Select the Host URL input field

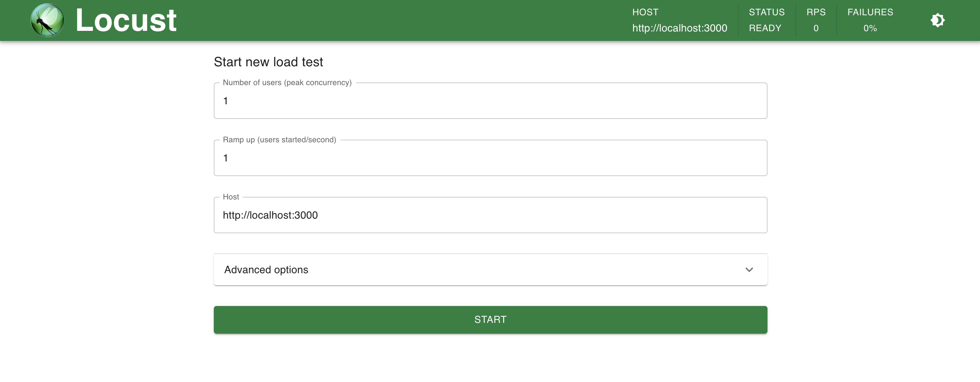pos(490,215)
